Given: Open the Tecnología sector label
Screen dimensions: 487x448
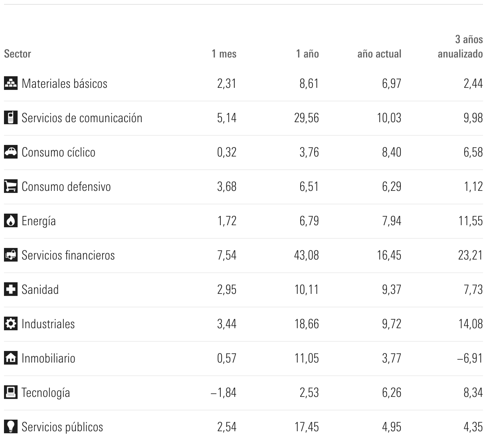Looking at the screenshot, I should tap(46, 392).
